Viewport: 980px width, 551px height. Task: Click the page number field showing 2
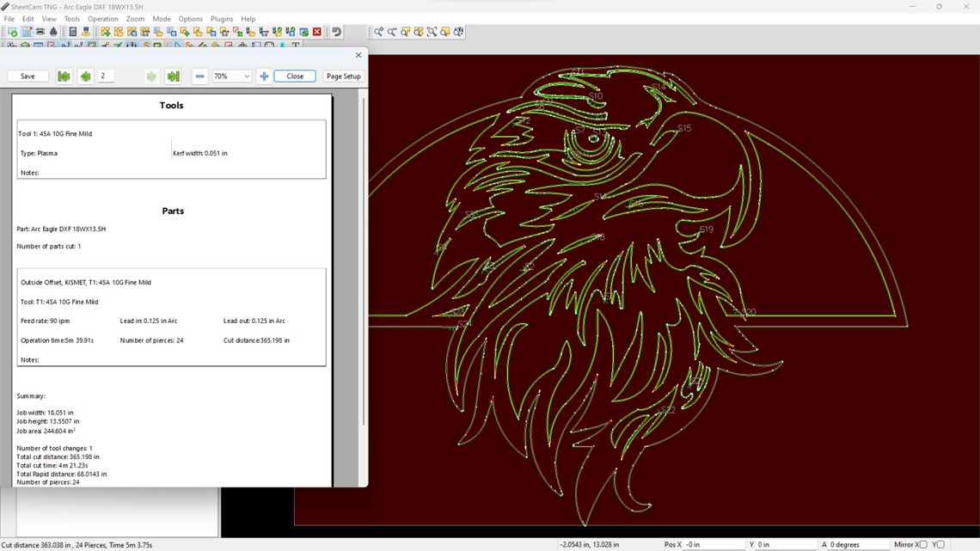point(104,76)
